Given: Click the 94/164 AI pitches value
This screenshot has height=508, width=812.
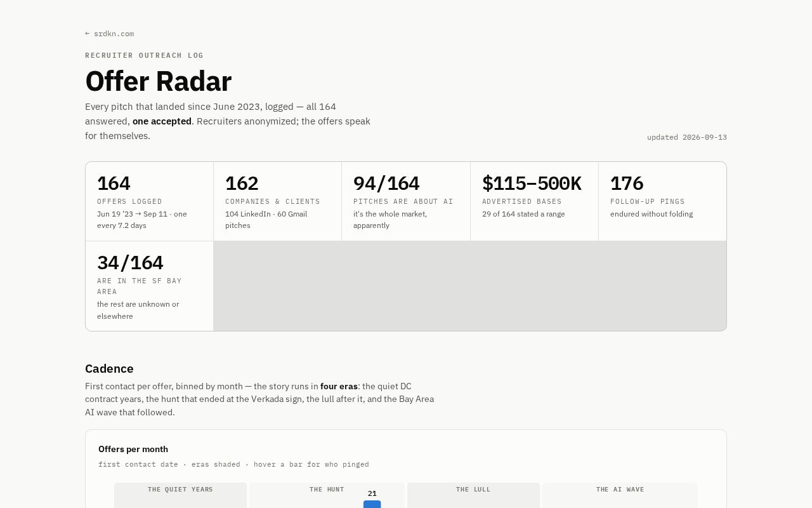Looking at the screenshot, I should 386,184.
